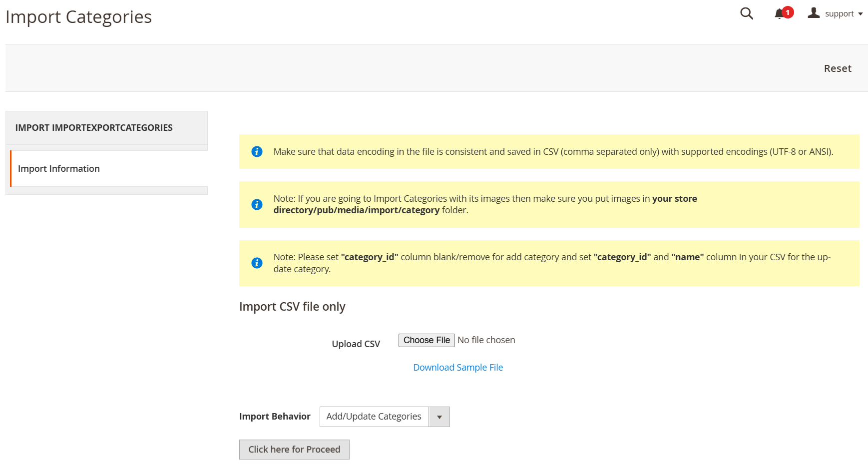This screenshot has width=868, height=464.
Task: Click the support username text
Action: pos(839,14)
